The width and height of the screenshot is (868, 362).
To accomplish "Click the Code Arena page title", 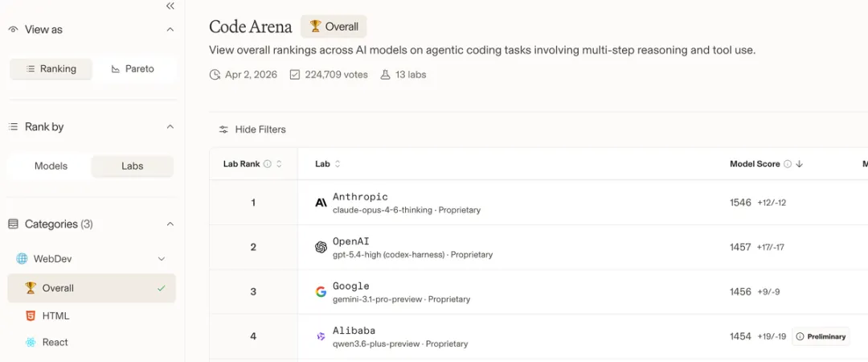I will click(251, 26).
